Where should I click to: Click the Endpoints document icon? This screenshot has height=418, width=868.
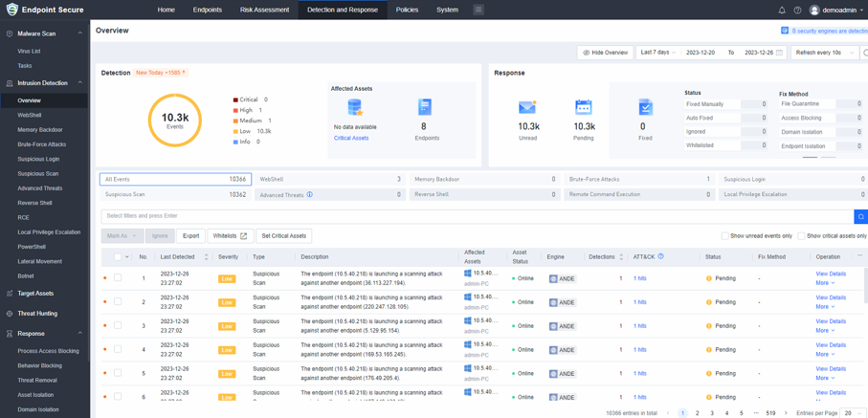click(x=425, y=107)
